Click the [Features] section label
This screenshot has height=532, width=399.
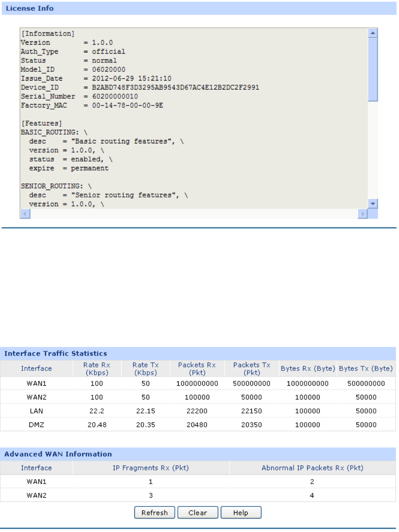coord(42,123)
